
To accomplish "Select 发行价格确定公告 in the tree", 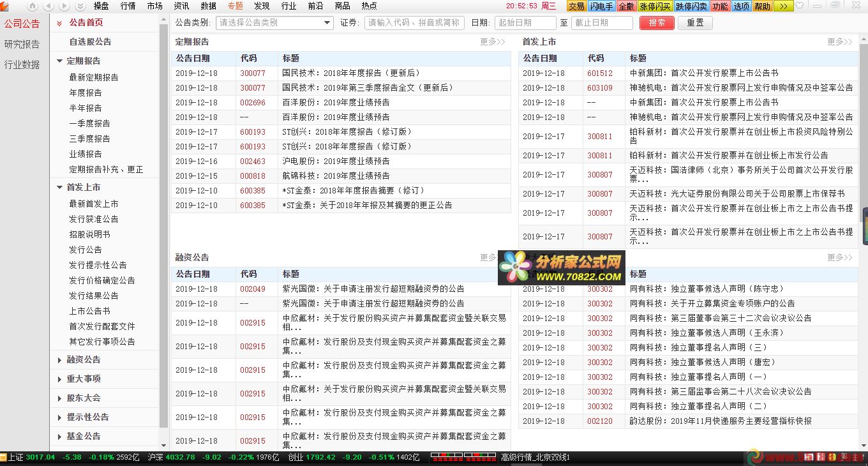I will [102, 281].
